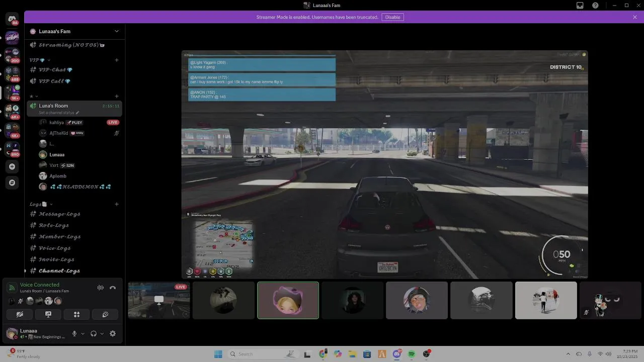This screenshot has width=644, height=362.
Task: Open Member-Logs channel
Action: [x=74, y=237]
